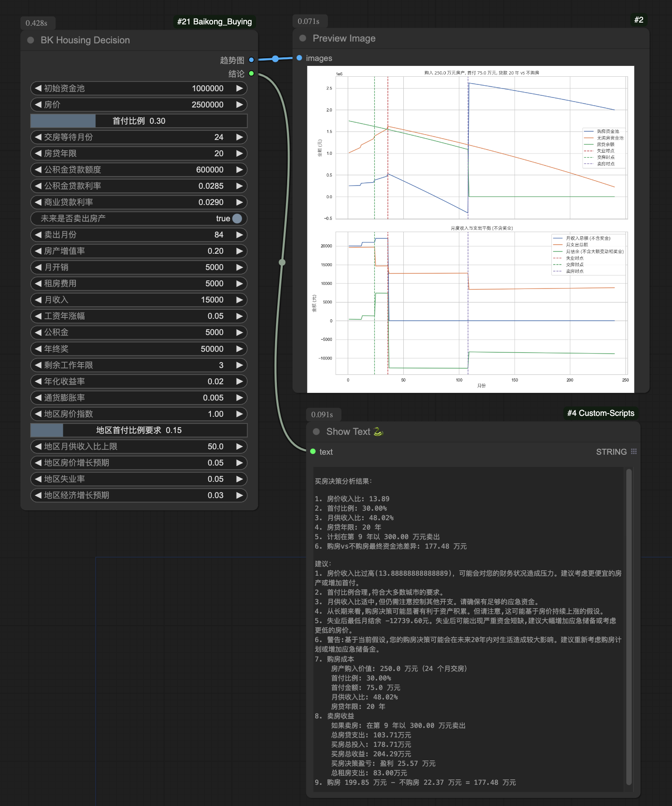Decrease 房价 with left arrow
672x806 pixels.
pyautogui.click(x=38, y=105)
